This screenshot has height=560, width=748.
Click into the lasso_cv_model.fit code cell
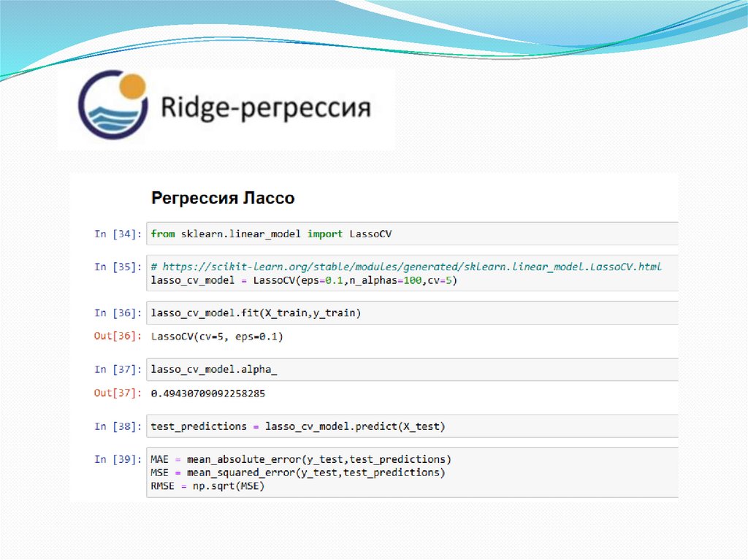[409, 313]
